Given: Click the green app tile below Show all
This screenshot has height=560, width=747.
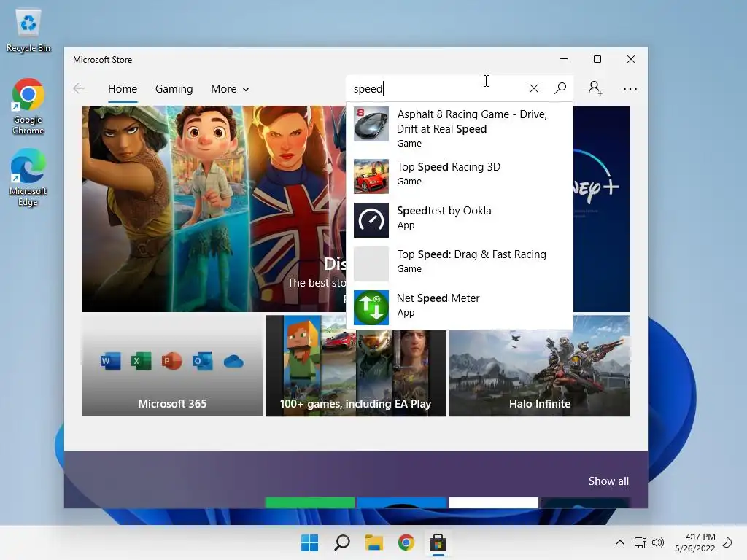Looking at the screenshot, I should coord(309,503).
